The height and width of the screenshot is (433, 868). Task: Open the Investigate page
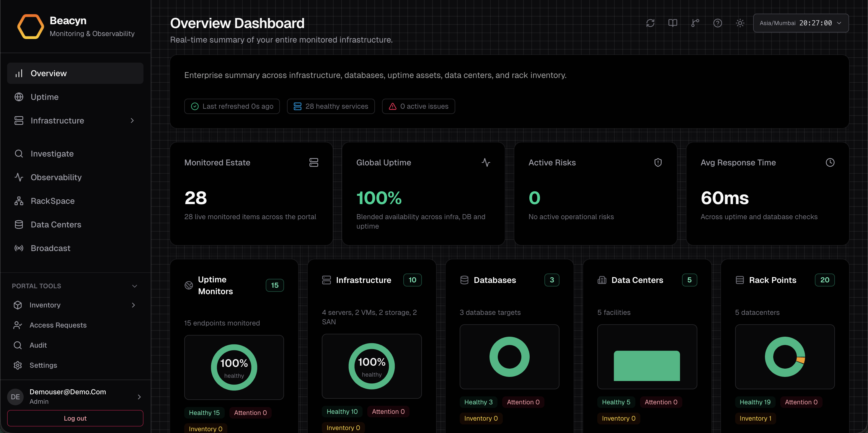point(75,153)
